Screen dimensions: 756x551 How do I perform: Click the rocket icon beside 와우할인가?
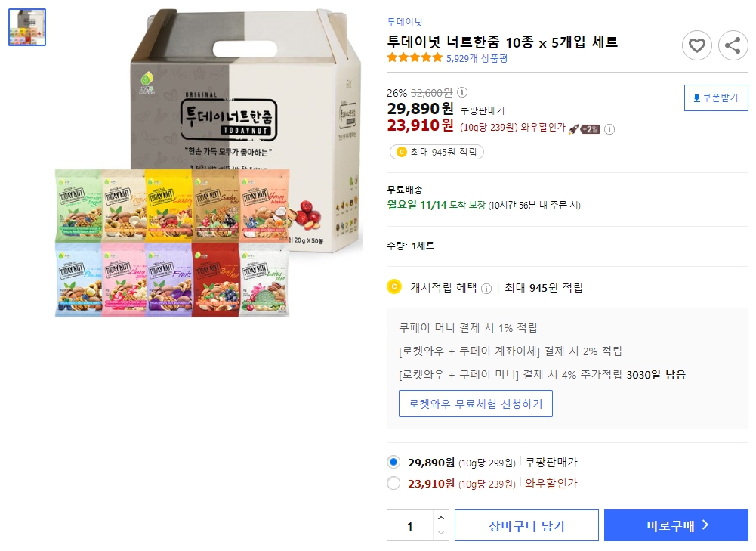(574, 128)
